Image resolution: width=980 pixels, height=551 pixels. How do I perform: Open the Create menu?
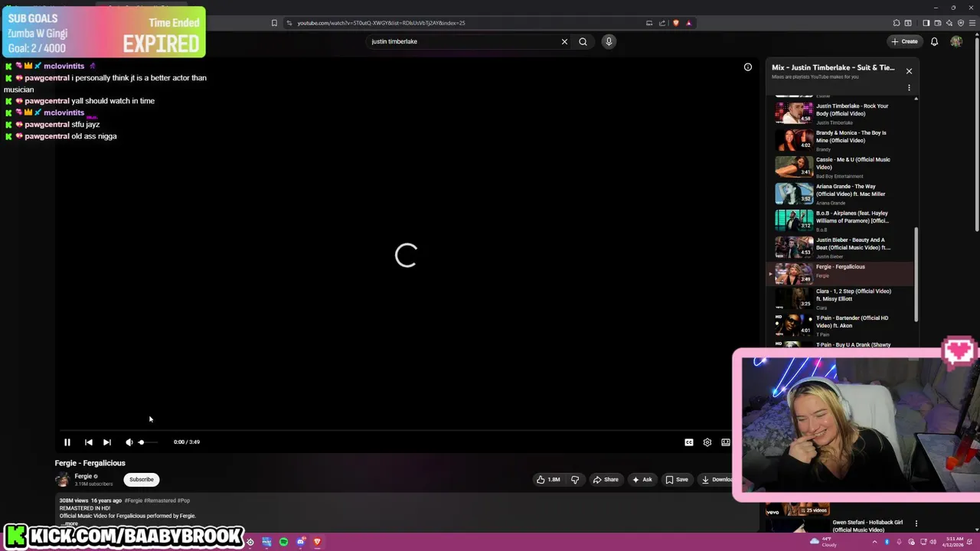tap(904, 41)
